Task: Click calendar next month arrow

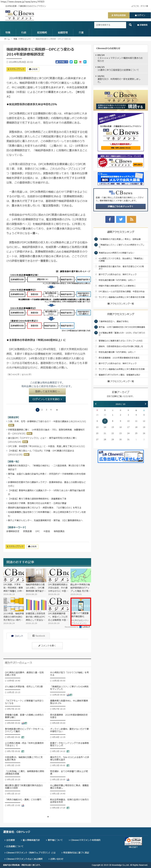Action: click(x=145, y=404)
